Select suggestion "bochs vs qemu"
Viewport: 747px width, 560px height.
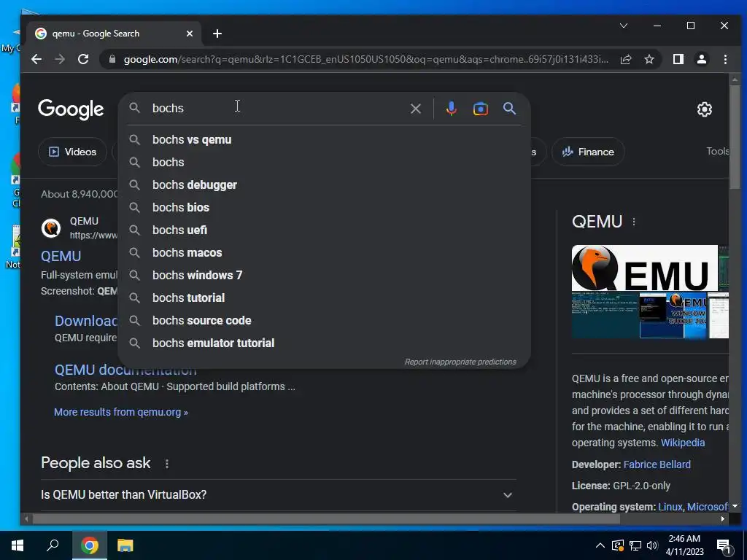[x=324, y=139]
